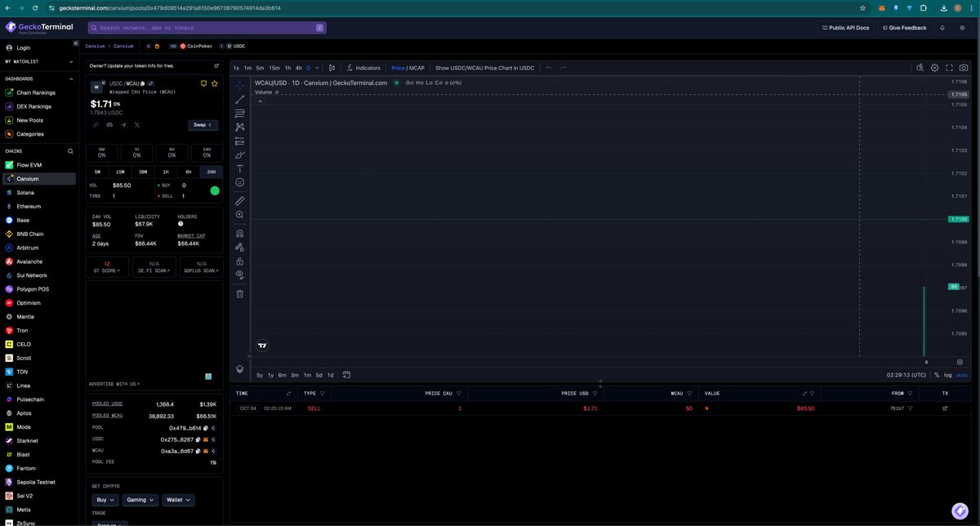Viewport: 980px width, 526px height.
Task: Take a chart snapshot with camera icon
Action: tap(964, 68)
